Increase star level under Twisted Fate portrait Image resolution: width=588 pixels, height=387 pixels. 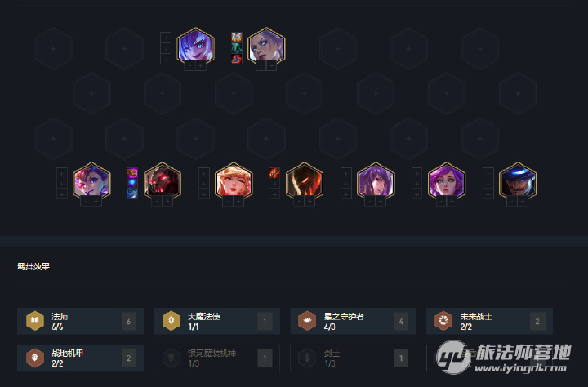523,202
